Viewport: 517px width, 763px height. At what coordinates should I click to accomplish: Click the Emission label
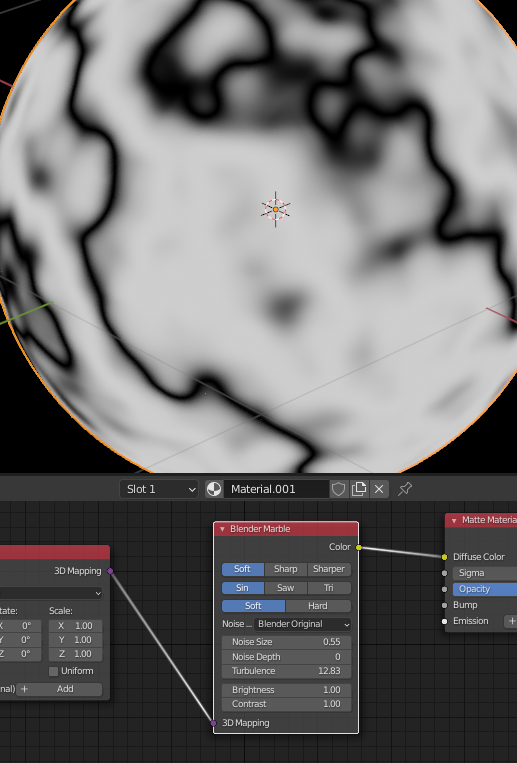(470, 621)
